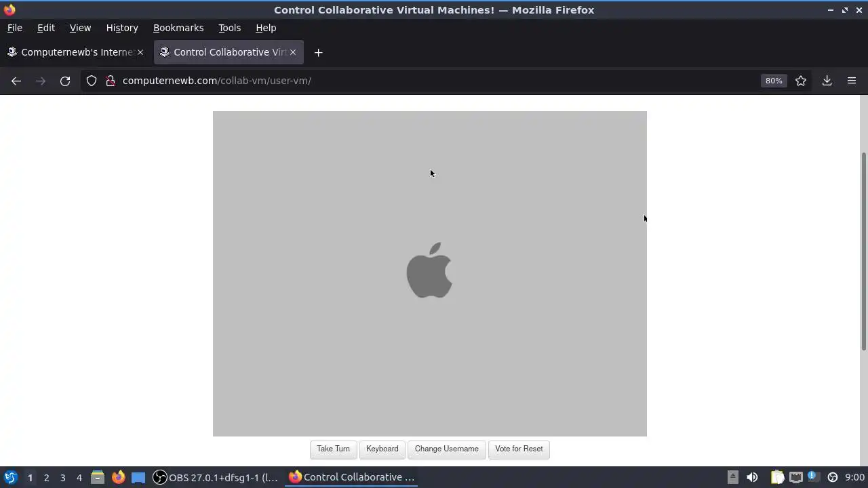The width and height of the screenshot is (868, 488).
Task: Open the Bookmarks menu
Action: click(x=178, y=28)
